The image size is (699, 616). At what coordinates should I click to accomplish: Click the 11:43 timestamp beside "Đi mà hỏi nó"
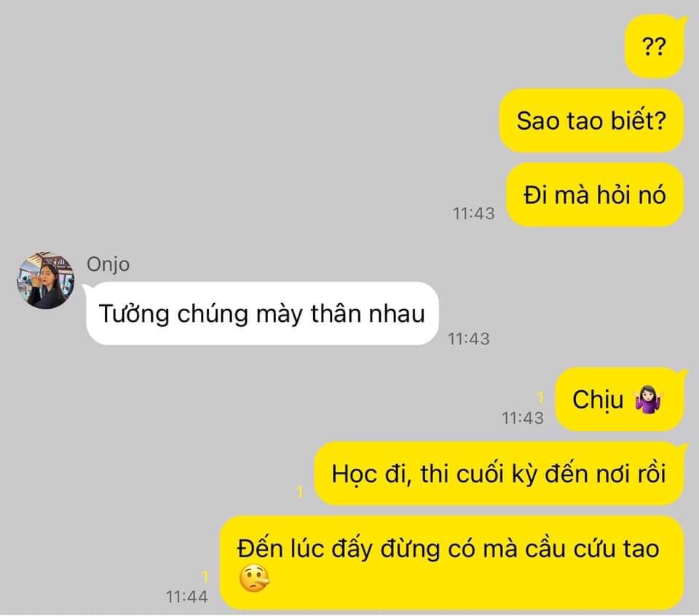(x=473, y=213)
